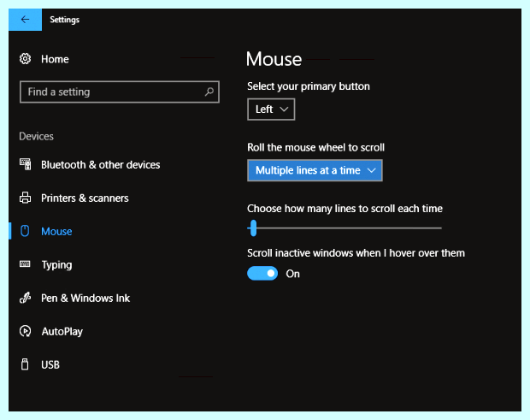Click 'Select your primary button' label

[309, 86]
